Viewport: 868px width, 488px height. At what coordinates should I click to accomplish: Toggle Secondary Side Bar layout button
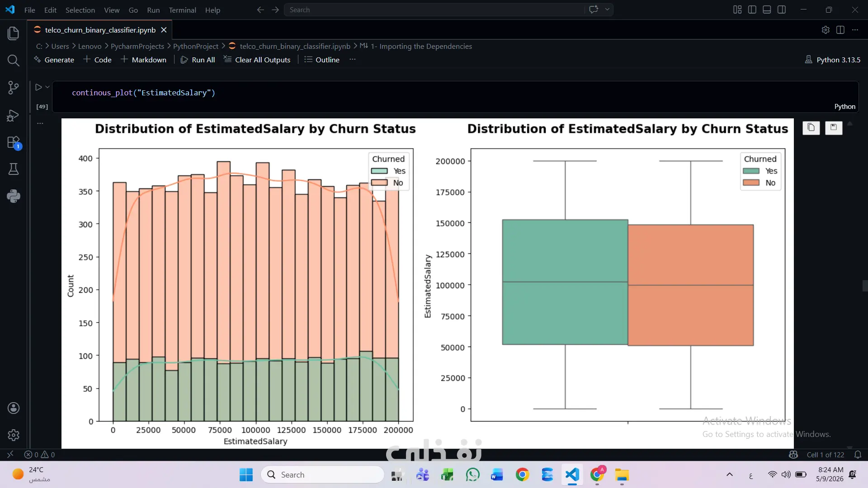pyautogui.click(x=782, y=9)
